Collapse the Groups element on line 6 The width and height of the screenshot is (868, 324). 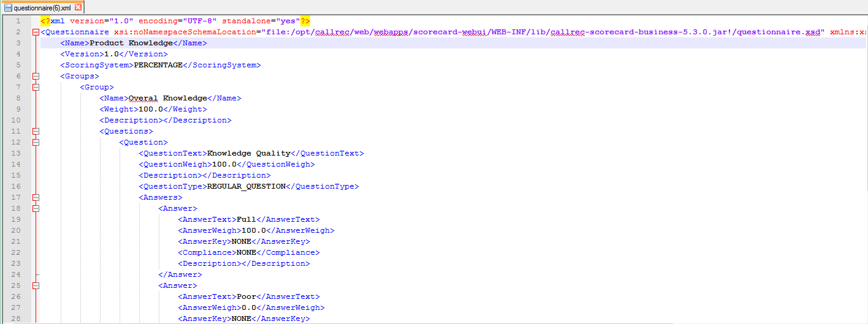click(35, 76)
